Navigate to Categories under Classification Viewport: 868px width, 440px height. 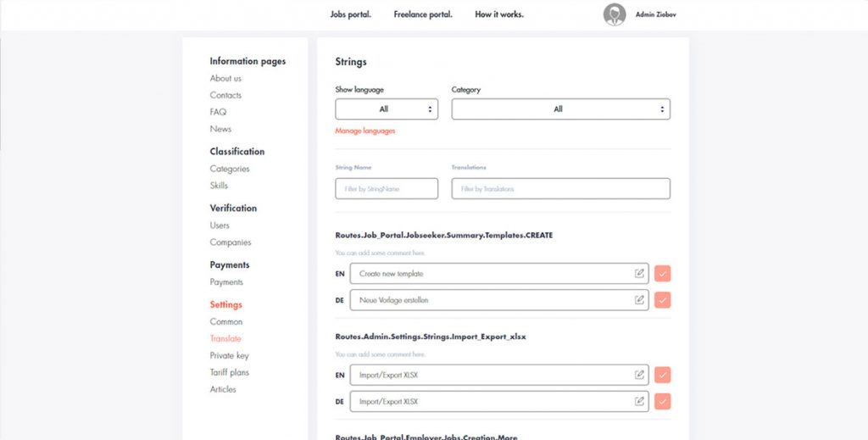(230, 169)
